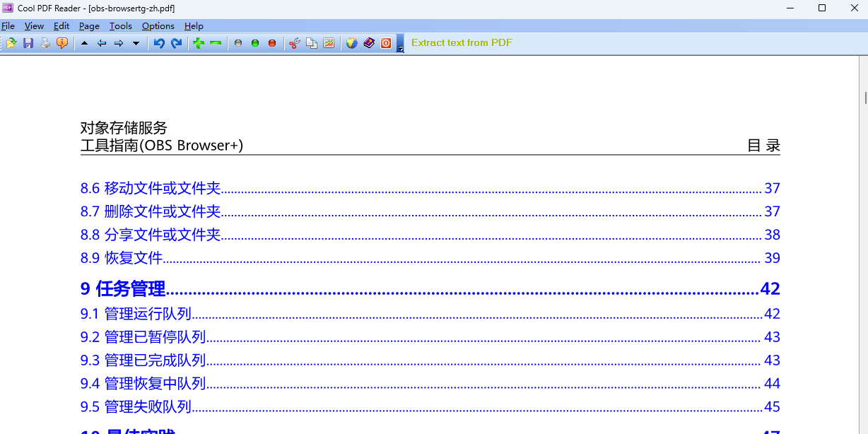Expand the previous-page dropdown arrow
Image resolution: width=868 pixels, height=434 pixels.
click(83, 42)
